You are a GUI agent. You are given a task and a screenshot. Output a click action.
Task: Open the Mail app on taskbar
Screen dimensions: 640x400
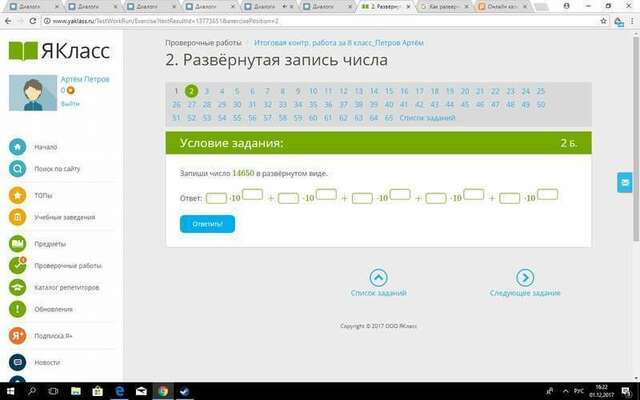click(x=141, y=391)
